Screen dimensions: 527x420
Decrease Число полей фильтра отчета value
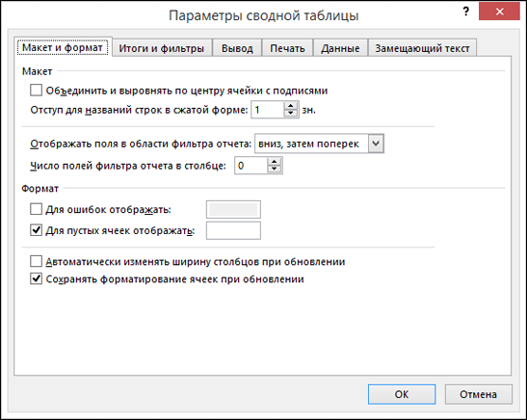(275, 169)
